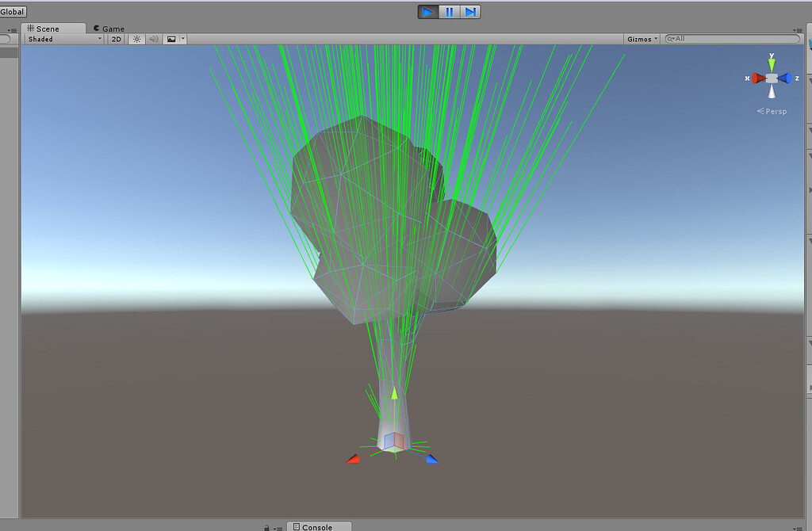Viewport: 812px width, 531px height.
Task: Mute scene audio via the speaker icon
Action: [x=153, y=38]
